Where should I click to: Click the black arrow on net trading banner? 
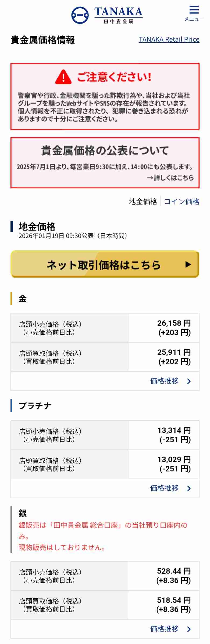point(188,264)
